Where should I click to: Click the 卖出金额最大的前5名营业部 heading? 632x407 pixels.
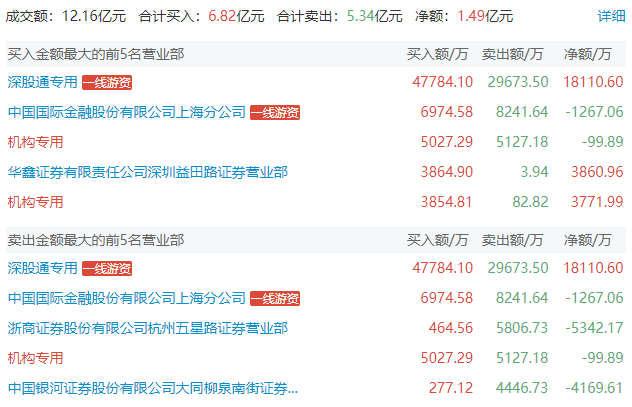(96, 240)
